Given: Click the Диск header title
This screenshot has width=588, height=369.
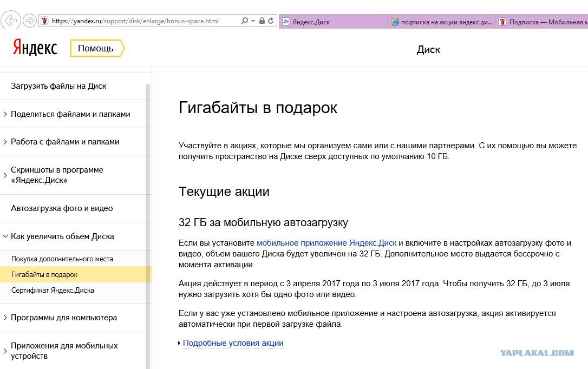Looking at the screenshot, I should click(428, 49).
